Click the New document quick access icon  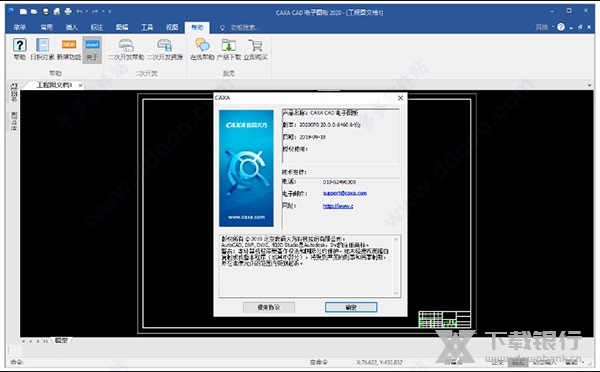click(23, 11)
